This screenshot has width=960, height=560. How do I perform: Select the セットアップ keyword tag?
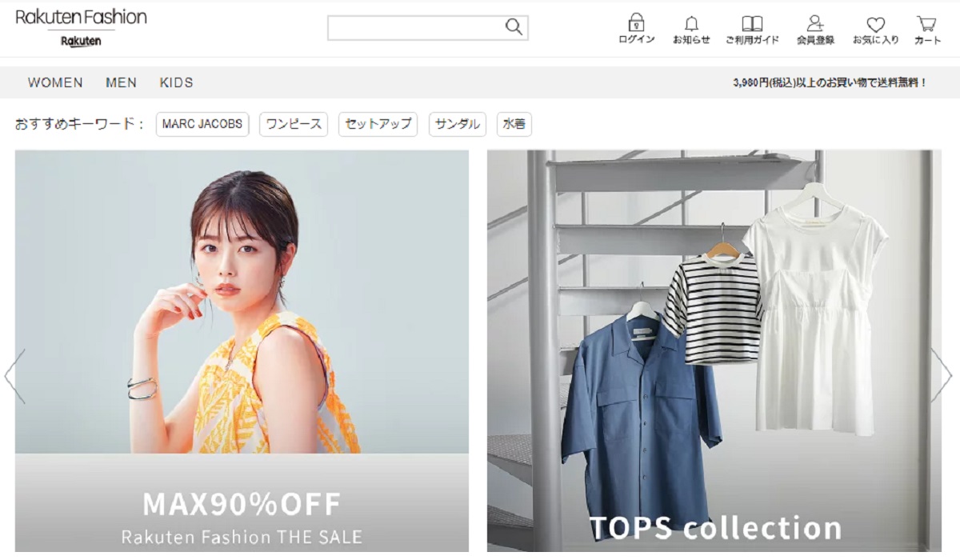click(x=378, y=124)
